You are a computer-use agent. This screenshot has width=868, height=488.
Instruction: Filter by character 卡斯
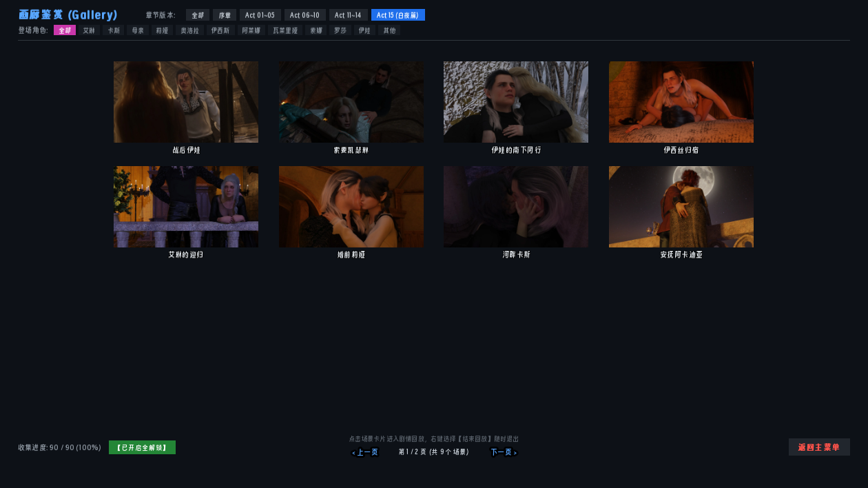(x=114, y=30)
